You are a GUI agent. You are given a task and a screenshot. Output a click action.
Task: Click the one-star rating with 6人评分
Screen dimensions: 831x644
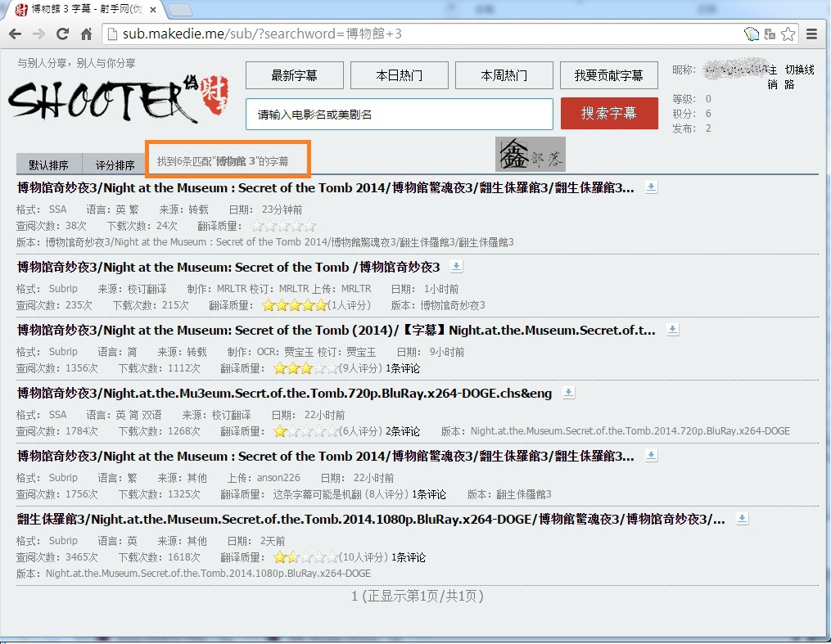tap(306, 431)
